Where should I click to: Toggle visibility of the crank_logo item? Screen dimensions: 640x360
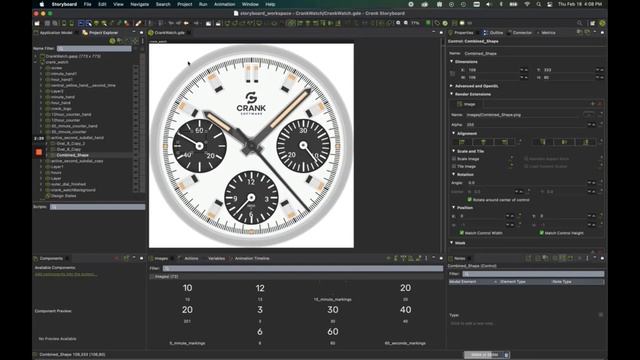[x=136, y=109]
